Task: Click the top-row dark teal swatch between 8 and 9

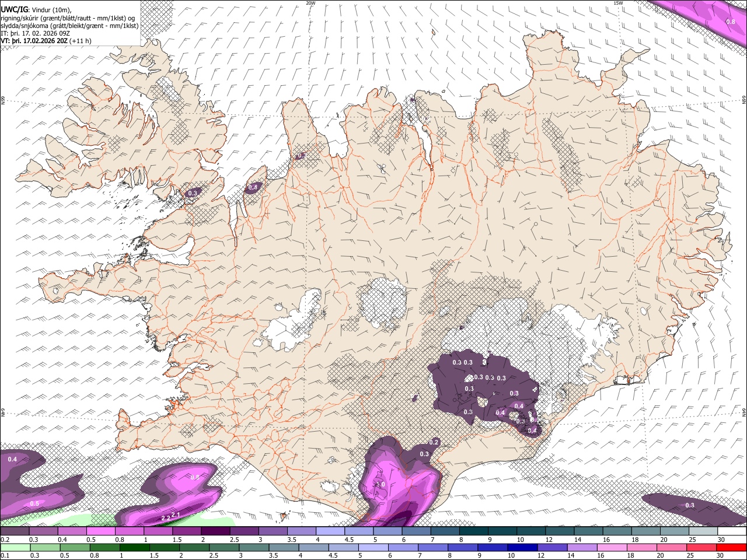Action: pos(473,531)
